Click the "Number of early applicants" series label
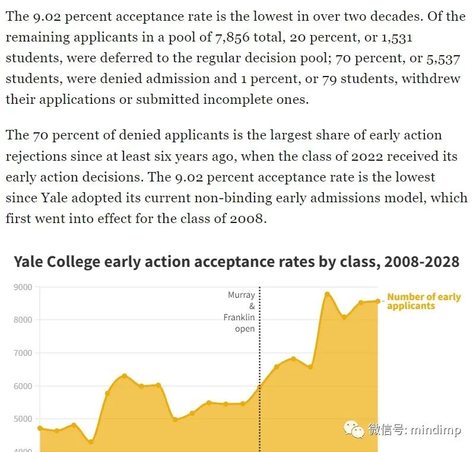This screenshot has height=452, width=476. pos(424,301)
